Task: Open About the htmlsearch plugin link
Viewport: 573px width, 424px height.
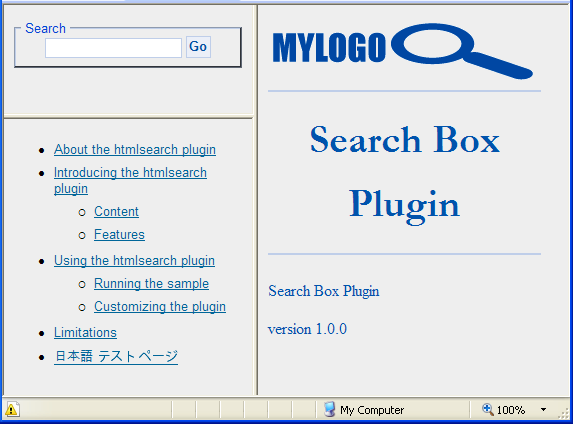Action: (135, 149)
